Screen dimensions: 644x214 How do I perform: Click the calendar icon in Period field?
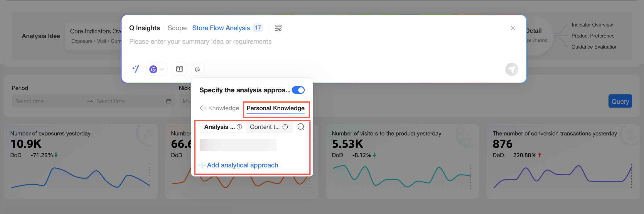[x=169, y=101]
